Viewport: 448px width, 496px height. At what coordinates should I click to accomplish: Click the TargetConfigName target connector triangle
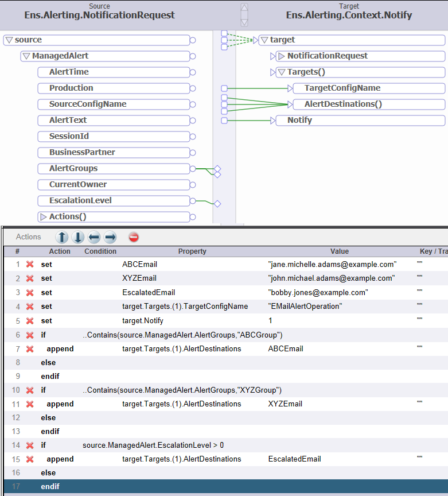[290, 88]
